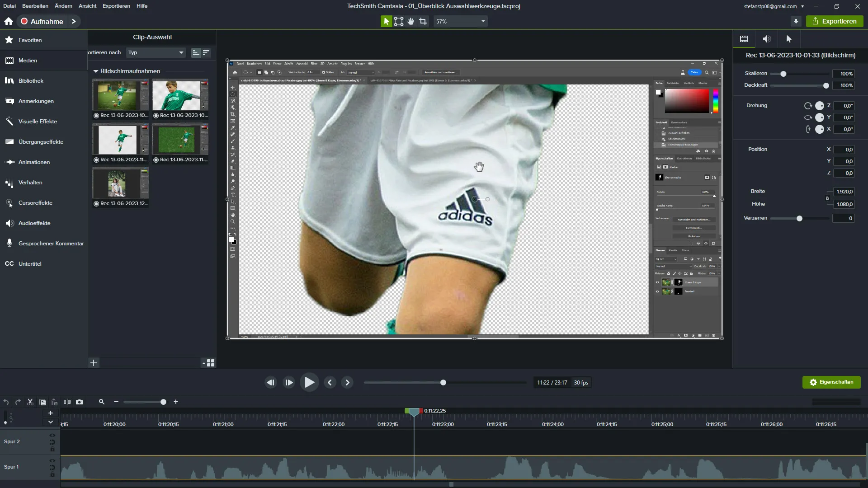
Task: Toggle magnetic track on Spur 1
Action: click(x=52, y=468)
